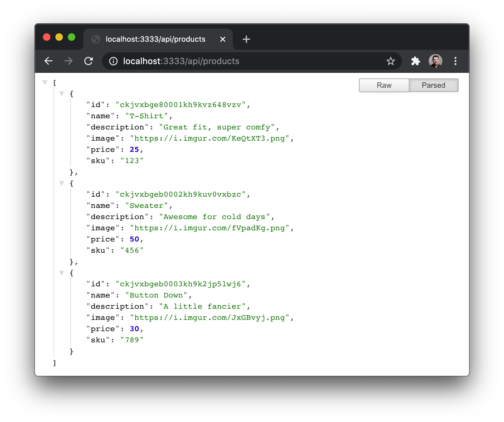Collapse the T-Shirt product object
The height and width of the screenshot is (422, 504).
coord(62,94)
